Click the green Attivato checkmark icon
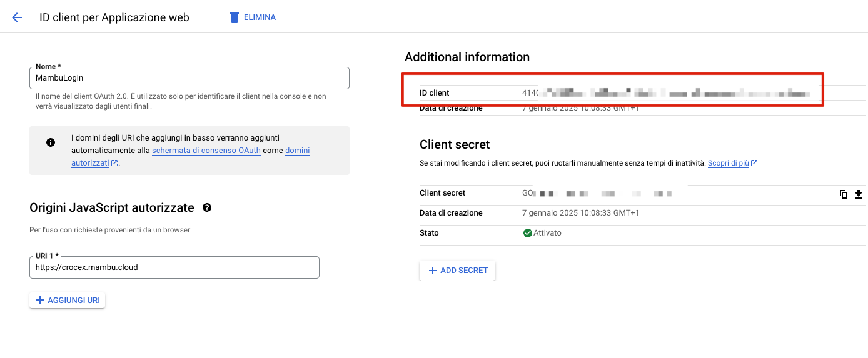The image size is (868, 358). pyautogui.click(x=527, y=233)
